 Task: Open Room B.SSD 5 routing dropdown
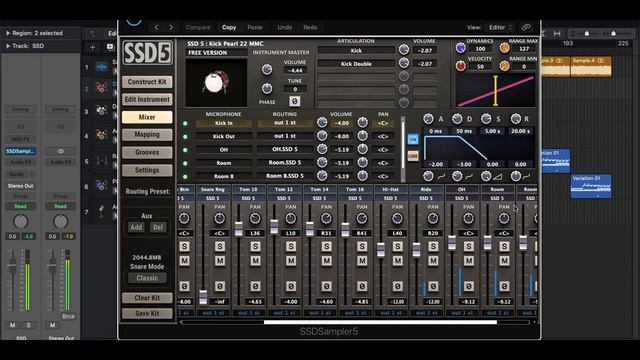pos(285,176)
